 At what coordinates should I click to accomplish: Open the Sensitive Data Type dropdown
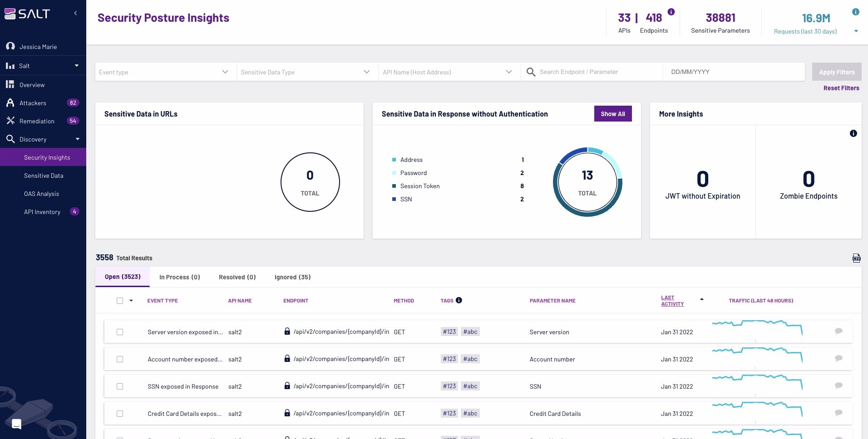pyautogui.click(x=307, y=72)
